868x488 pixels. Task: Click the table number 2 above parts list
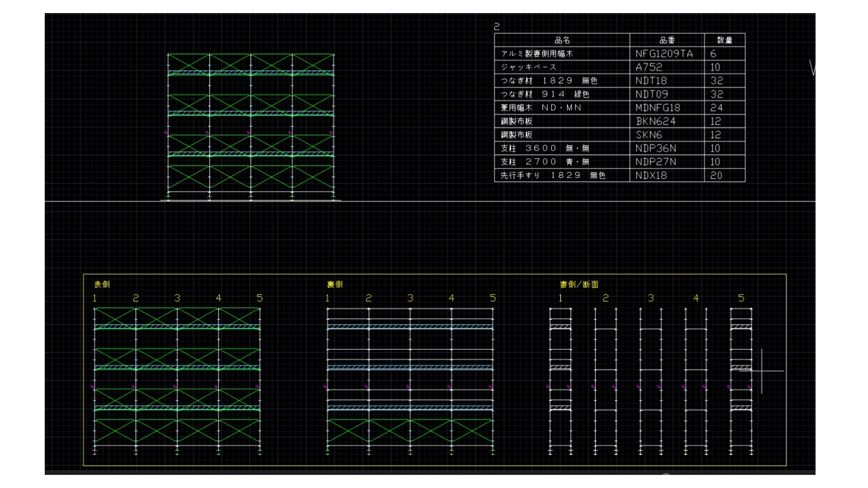coord(497,27)
